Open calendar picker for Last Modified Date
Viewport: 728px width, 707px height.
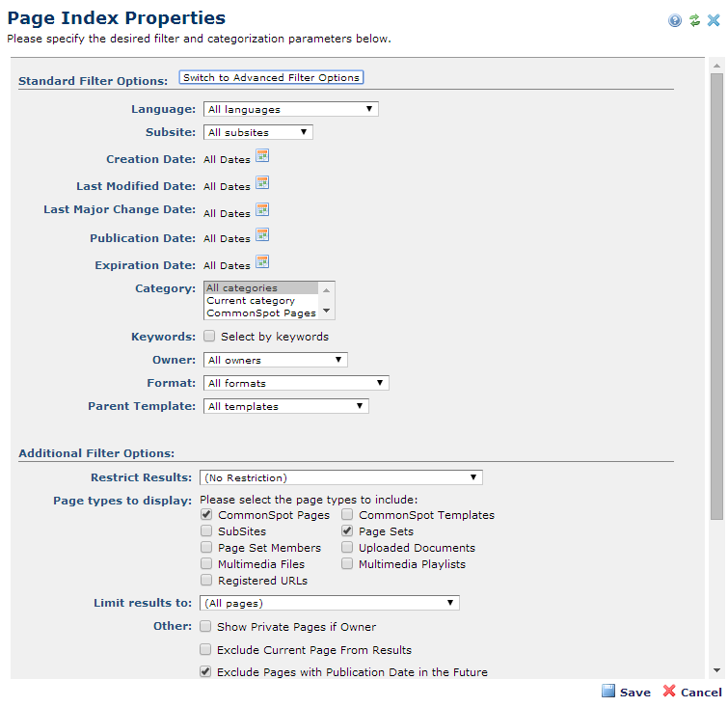[262, 183]
